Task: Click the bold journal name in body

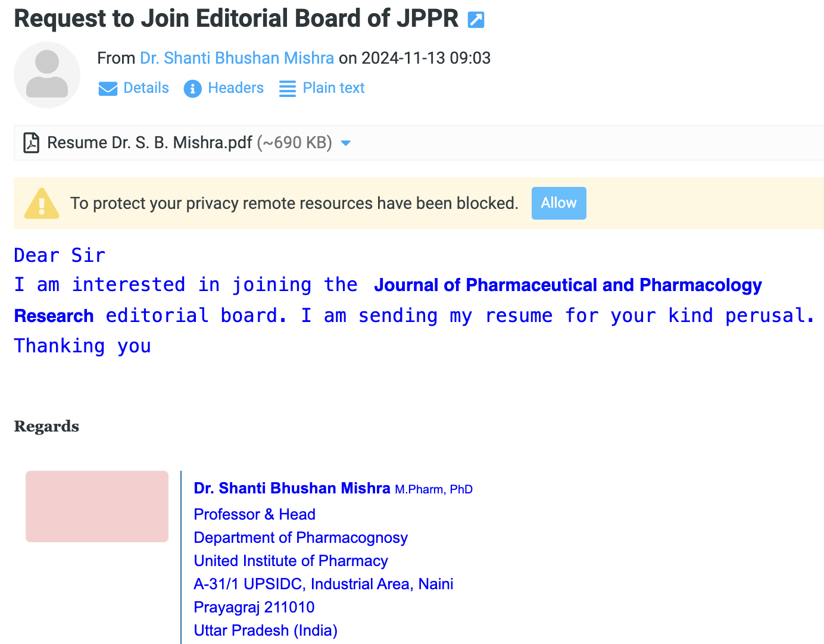Action: [x=567, y=285]
